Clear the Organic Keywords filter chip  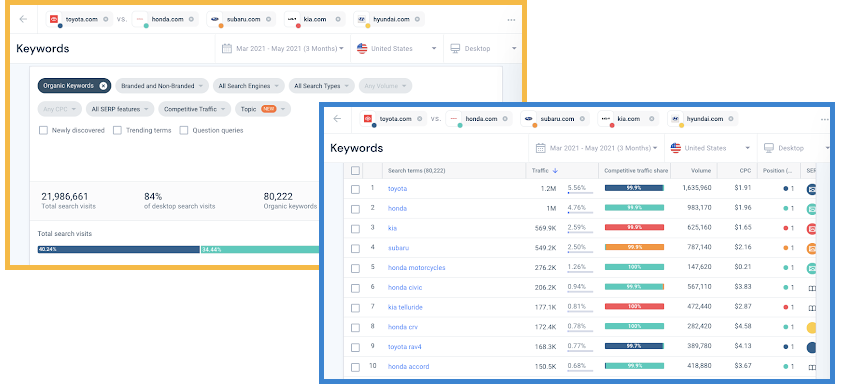(103, 85)
